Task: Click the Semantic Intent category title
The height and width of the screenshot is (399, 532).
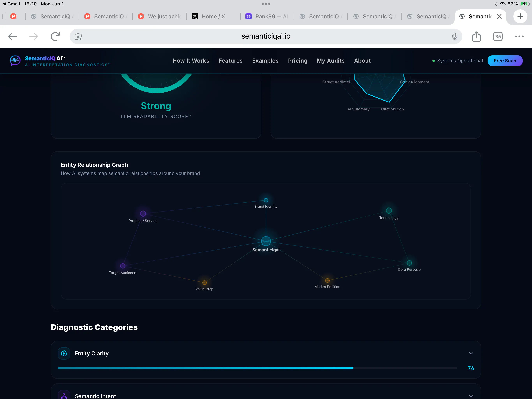Action: tap(95, 396)
